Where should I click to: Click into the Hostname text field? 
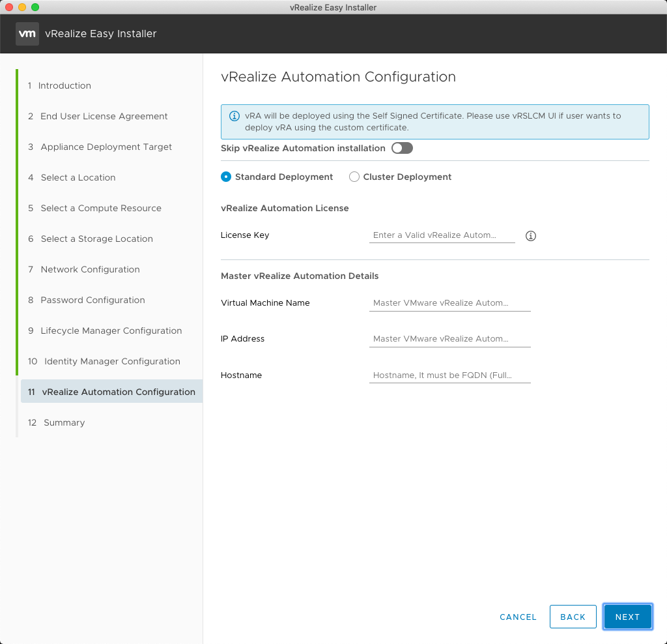pos(449,375)
